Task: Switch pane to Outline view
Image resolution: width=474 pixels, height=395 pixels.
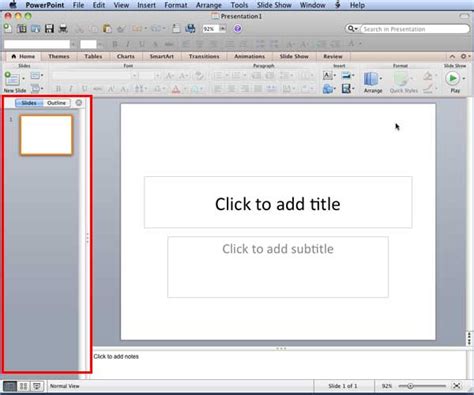Action: tap(56, 103)
